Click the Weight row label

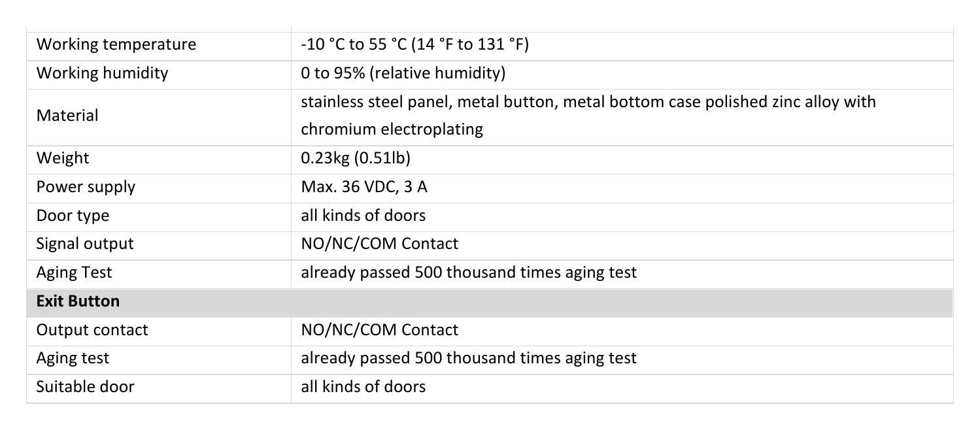pyautogui.click(x=63, y=158)
